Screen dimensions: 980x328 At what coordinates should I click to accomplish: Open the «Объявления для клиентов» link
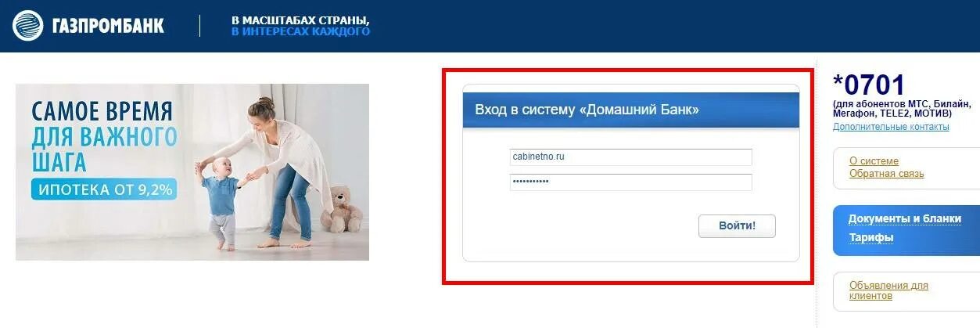888,290
